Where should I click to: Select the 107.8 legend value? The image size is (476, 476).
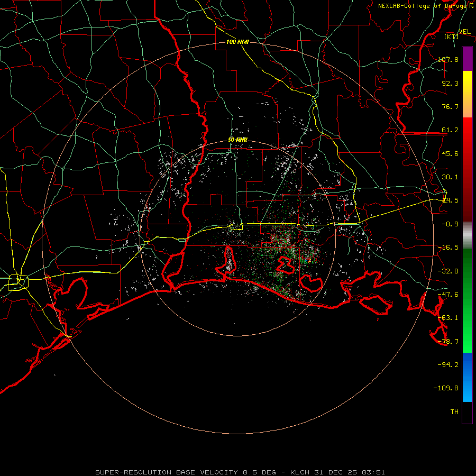pos(448,59)
